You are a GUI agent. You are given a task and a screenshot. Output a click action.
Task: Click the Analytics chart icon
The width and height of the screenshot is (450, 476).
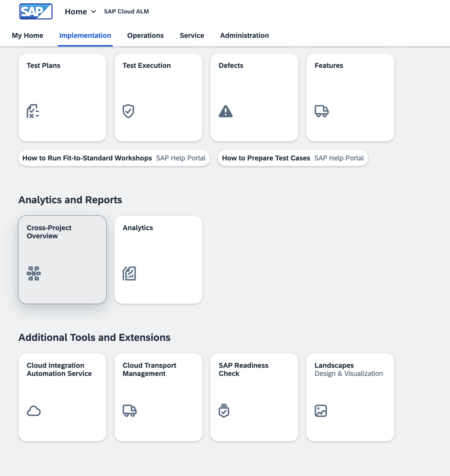(x=129, y=274)
